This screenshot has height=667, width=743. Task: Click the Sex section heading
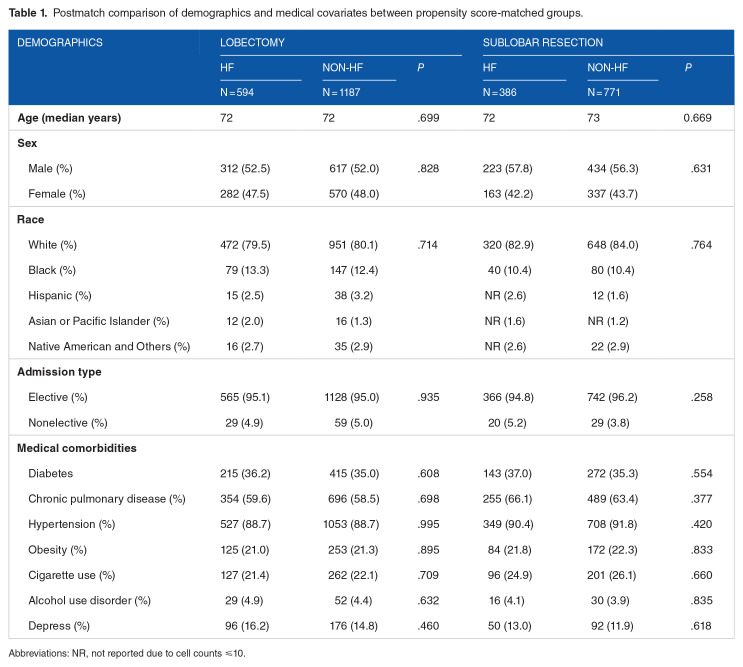(x=27, y=144)
